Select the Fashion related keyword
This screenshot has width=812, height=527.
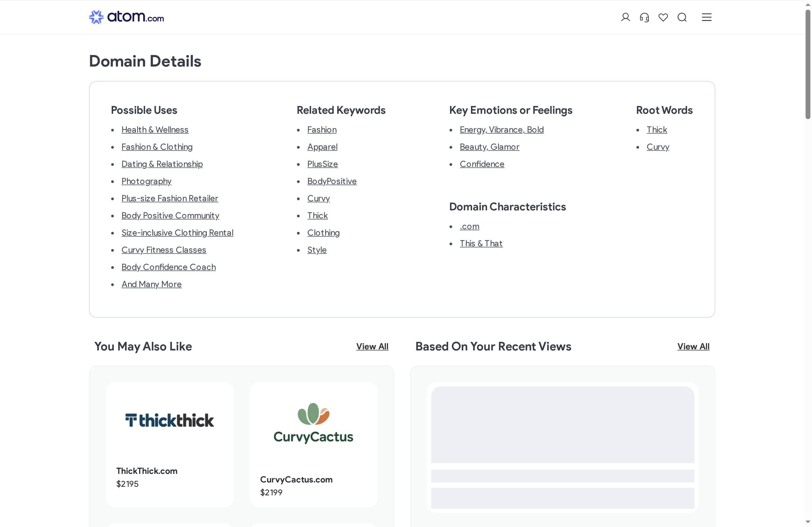pyautogui.click(x=322, y=130)
